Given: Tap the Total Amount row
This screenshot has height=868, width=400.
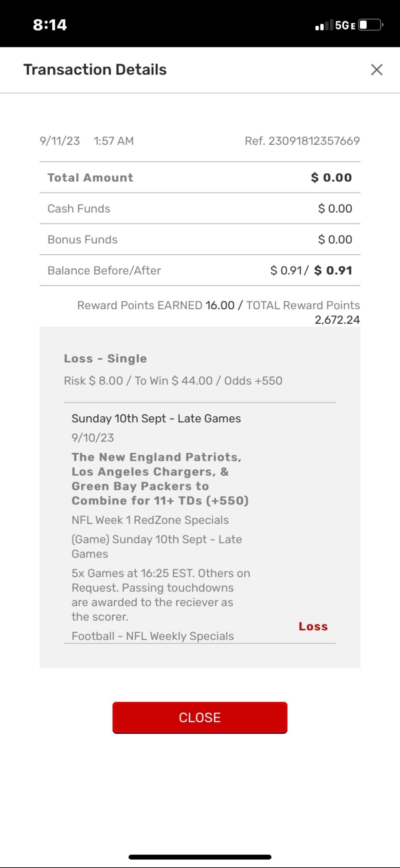Looking at the screenshot, I should point(200,177).
